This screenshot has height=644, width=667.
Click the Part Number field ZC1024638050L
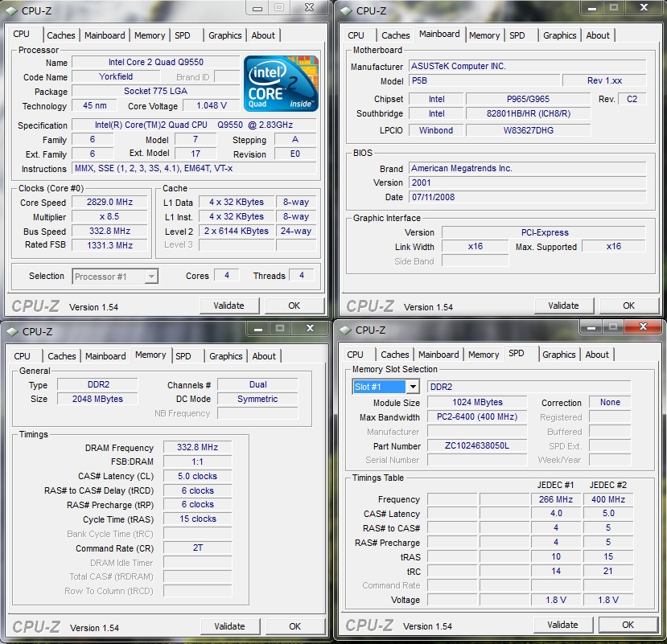pos(477,445)
